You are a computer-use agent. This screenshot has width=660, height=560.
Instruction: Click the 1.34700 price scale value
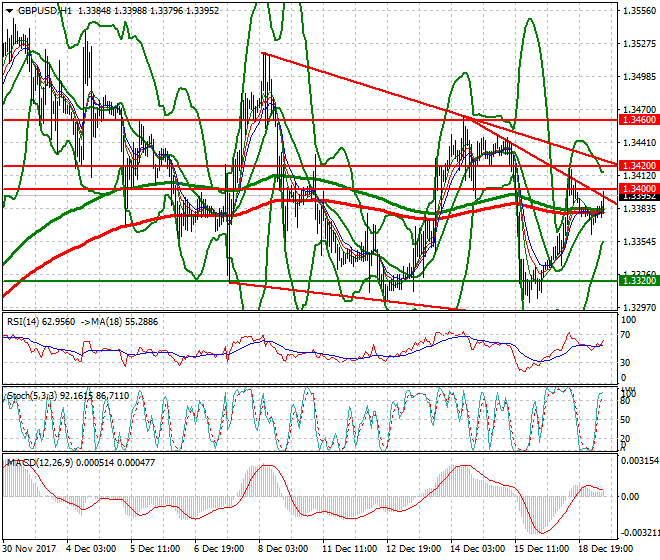tap(640, 110)
